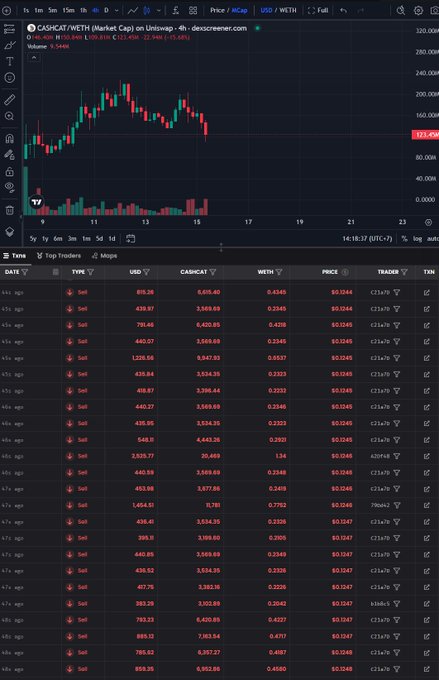Toggle the magnet snap mode icon
This screenshot has width=439, height=680.
[9, 138]
